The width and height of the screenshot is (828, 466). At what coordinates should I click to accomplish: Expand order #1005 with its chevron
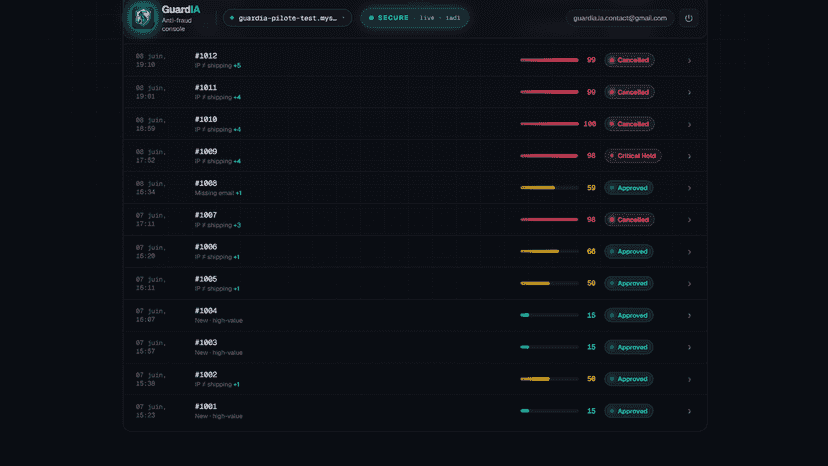click(x=689, y=284)
